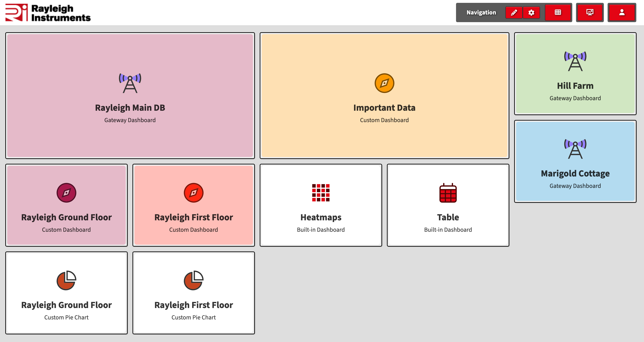Open settings via the gear icon
Viewport: 644px width, 342px height.
pyautogui.click(x=531, y=12)
